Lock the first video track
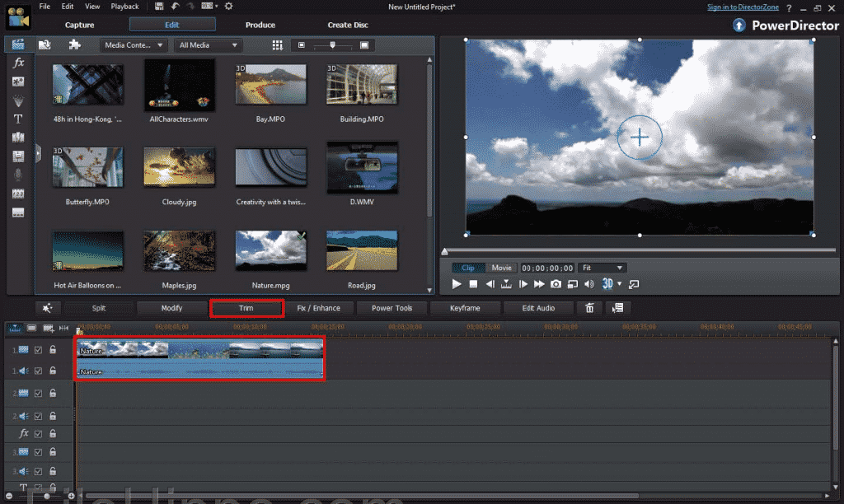844x504 pixels. coord(53,349)
